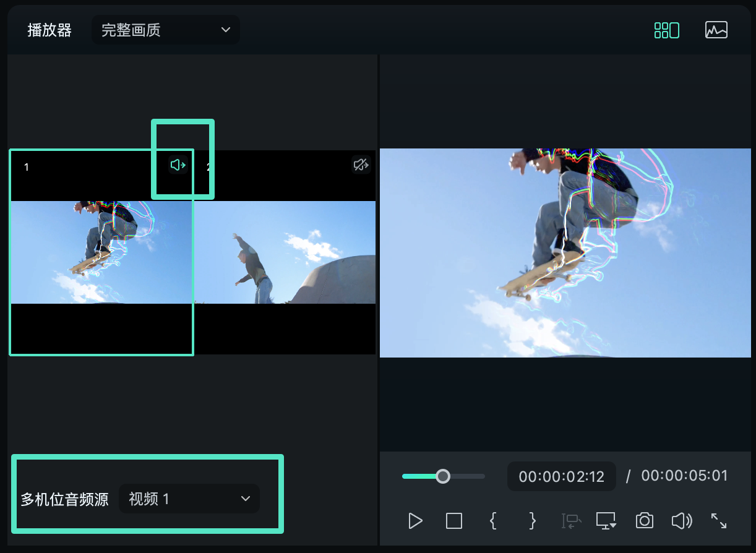
Task: Open the 完整画质 quality dropdown
Action: 165,29
